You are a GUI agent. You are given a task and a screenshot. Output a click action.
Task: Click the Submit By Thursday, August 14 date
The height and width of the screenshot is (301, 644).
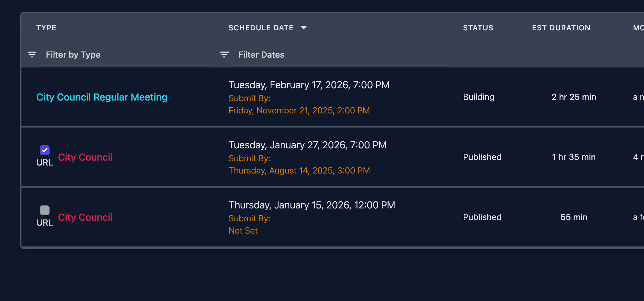(x=299, y=170)
